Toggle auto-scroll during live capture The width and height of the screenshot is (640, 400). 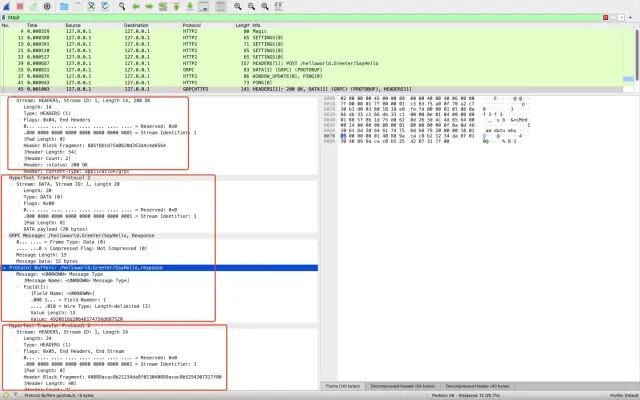(x=204, y=6)
